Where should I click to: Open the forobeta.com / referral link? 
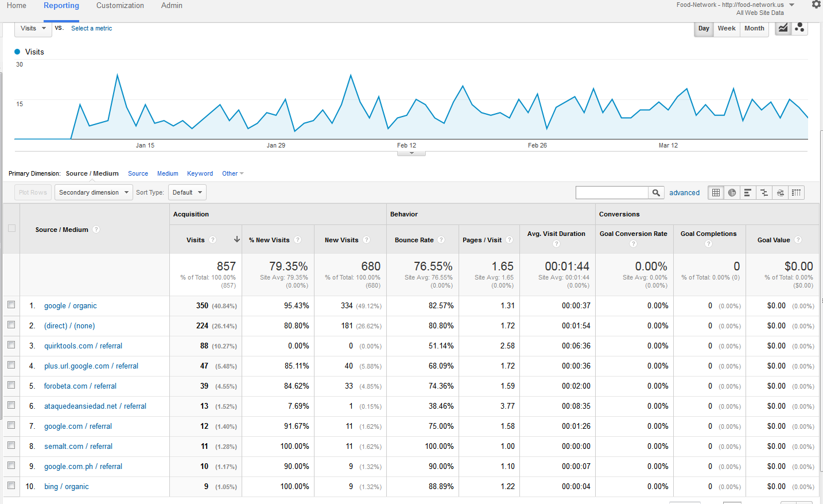click(x=80, y=386)
